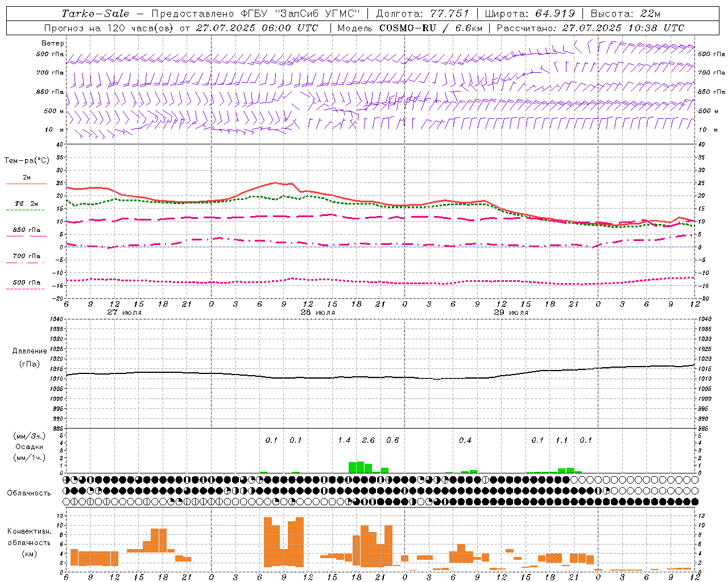728x582 pixels.
Task: Click the '(гПа)' unit label under Давление
Action: (30, 364)
